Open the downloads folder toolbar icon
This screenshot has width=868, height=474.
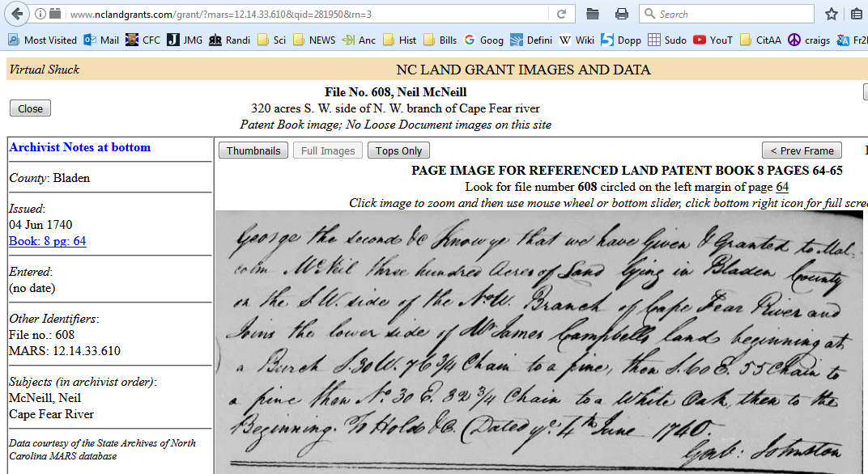tap(593, 14)
